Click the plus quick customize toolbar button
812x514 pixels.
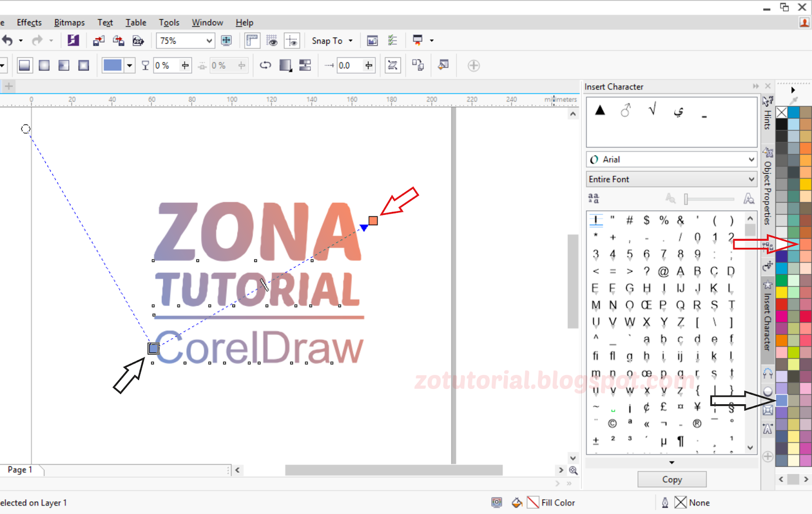click(473, 66)
